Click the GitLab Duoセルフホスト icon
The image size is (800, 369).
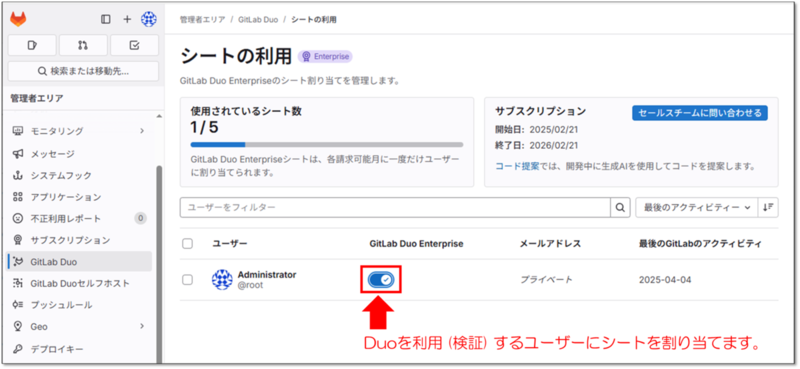tap(18, 283)
